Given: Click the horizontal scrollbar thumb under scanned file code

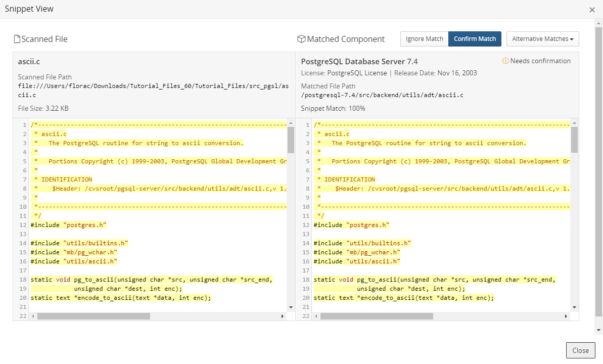Looking at the screenshot, I should [x=94, y=316].
